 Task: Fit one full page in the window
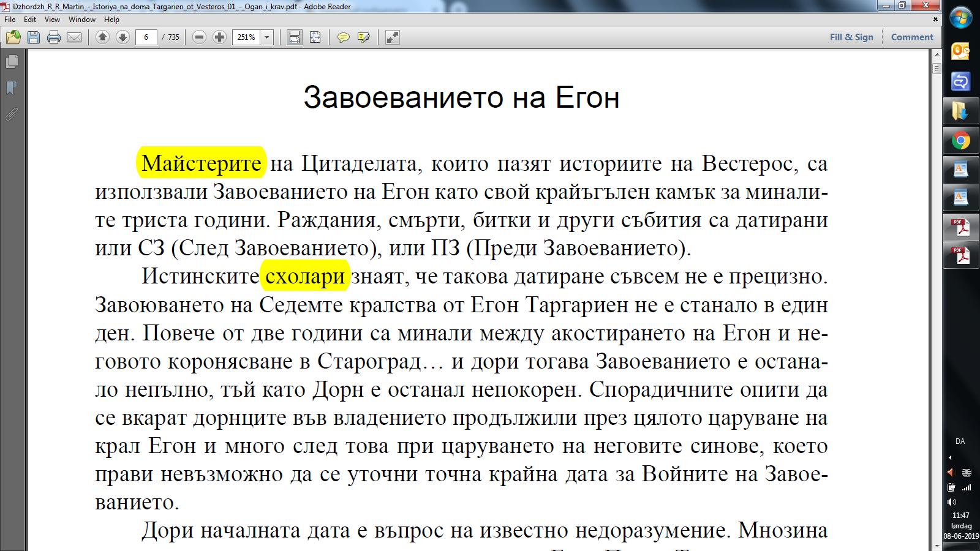coord(315,37)
